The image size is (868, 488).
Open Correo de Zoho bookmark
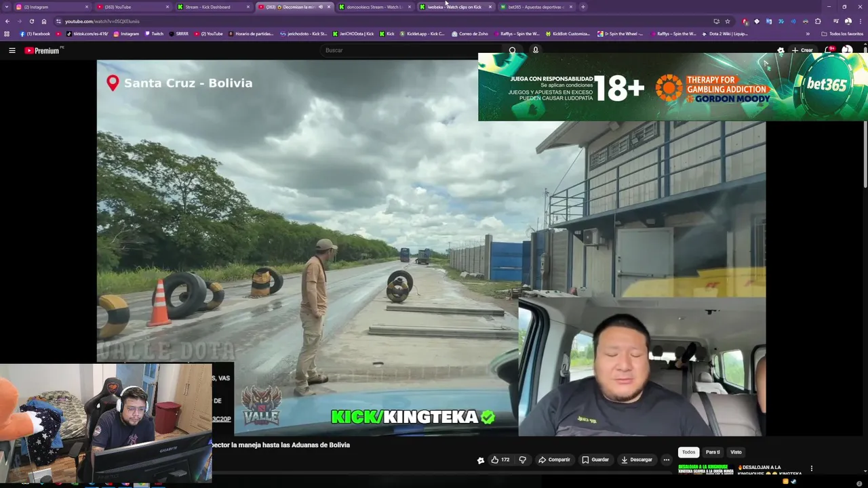pyautogui.click(x=470, y=34)
